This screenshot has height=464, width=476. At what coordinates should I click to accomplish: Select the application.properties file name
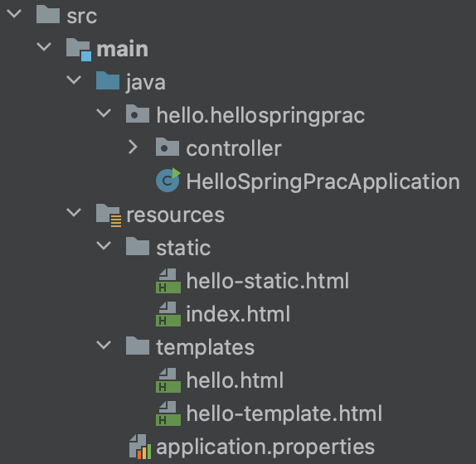tap(265, 447)
